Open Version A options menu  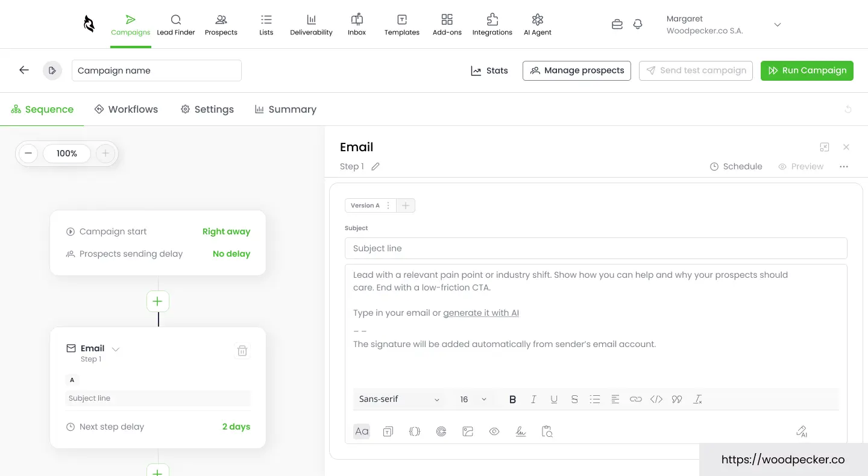click(388, 205)
